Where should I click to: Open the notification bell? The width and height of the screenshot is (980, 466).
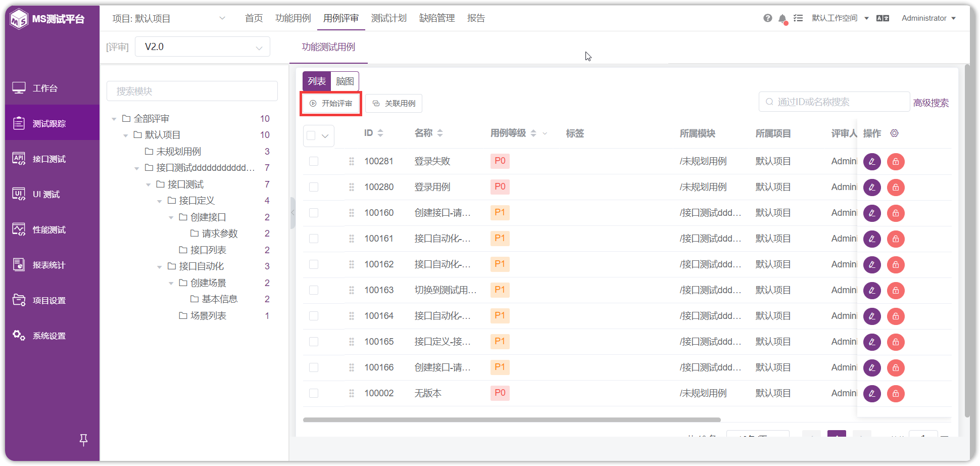pyautogui.click(x=782, y=19)
